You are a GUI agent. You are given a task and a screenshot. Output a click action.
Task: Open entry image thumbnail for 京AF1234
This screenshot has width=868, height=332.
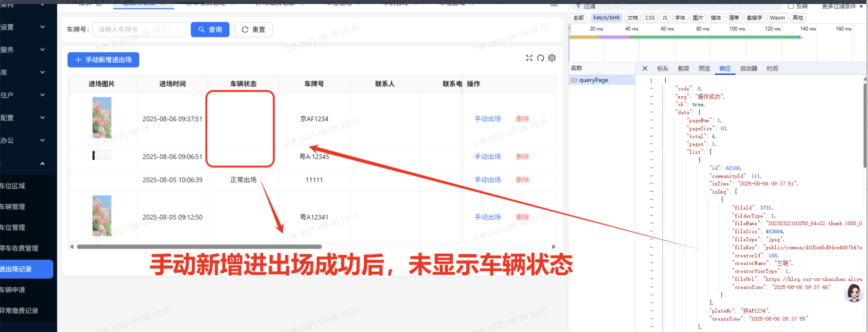pyautogui.click(x=102, y=118)
